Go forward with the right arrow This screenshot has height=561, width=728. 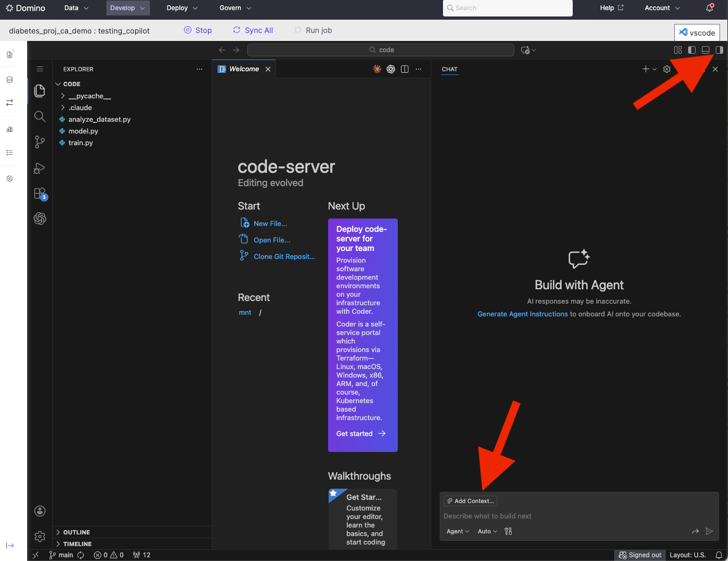point(236,50)
